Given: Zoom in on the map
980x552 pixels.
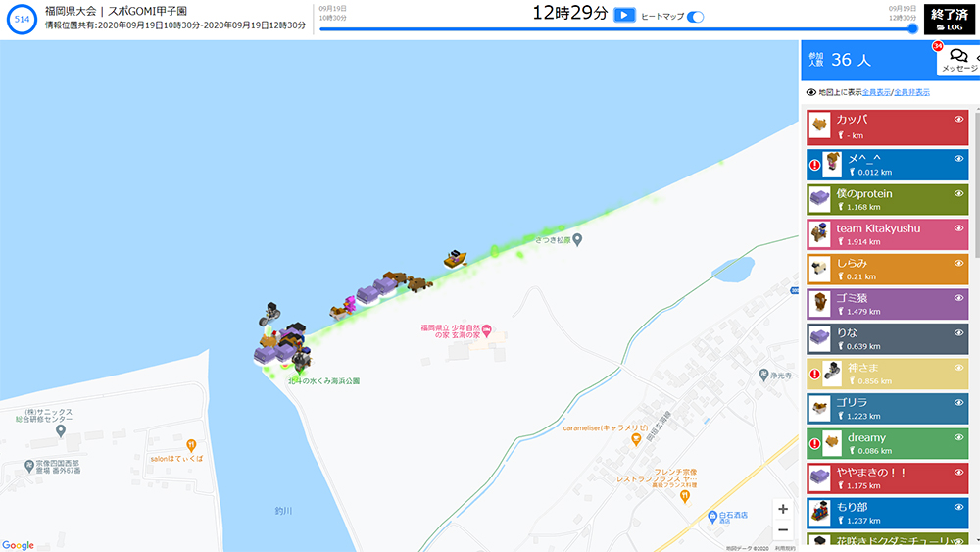Looking at the screenshot, I should [782, 509].
